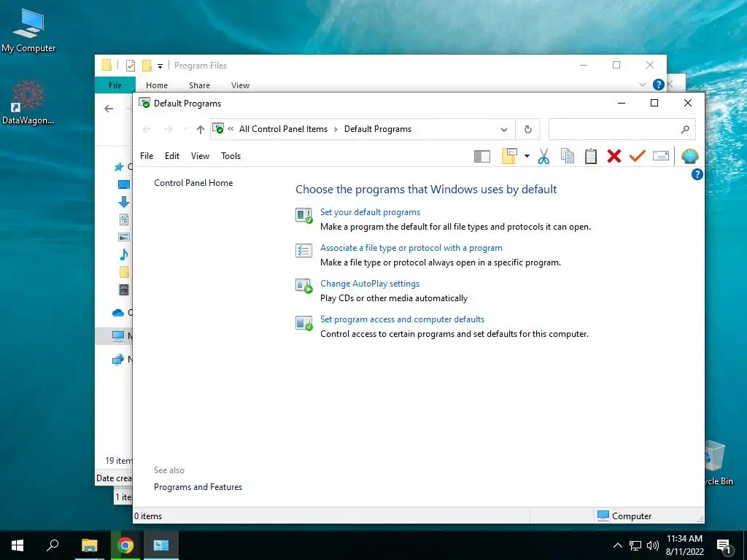This screenshot has width=747, height=560.
Task: Open Help in Default Programs window
Action: (x=697, y=174)
